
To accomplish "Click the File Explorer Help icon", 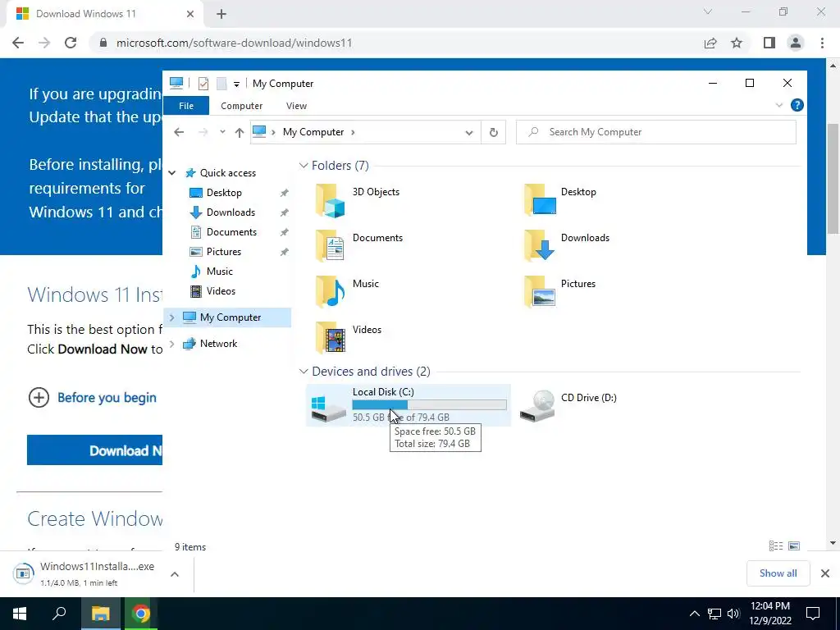I will 797,105.
